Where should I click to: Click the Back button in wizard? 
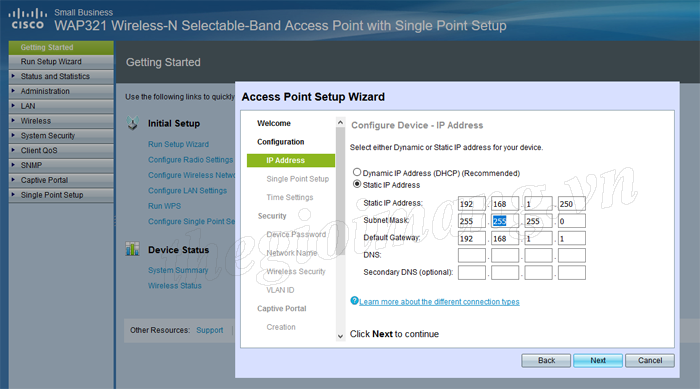(x=546, y=360)
